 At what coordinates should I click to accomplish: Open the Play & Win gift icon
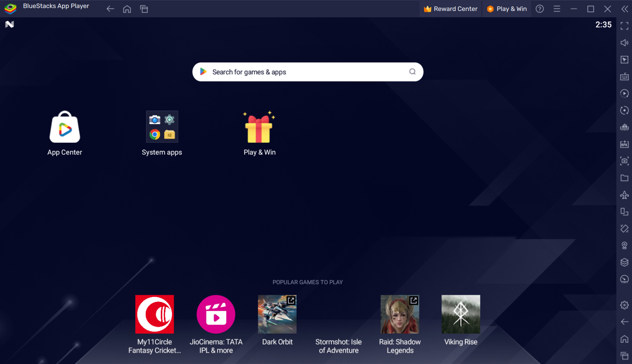tap(259, 127)
